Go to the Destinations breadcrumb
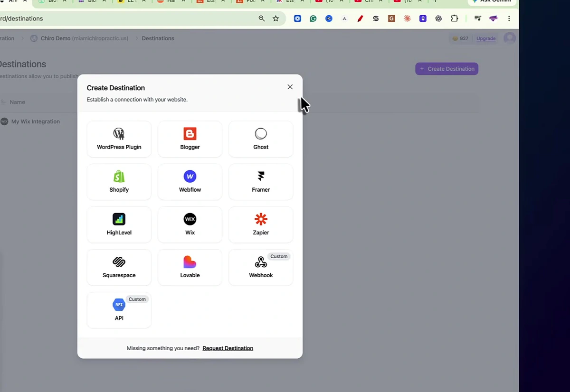Screen dimensions: 570x392 (158, 38)
